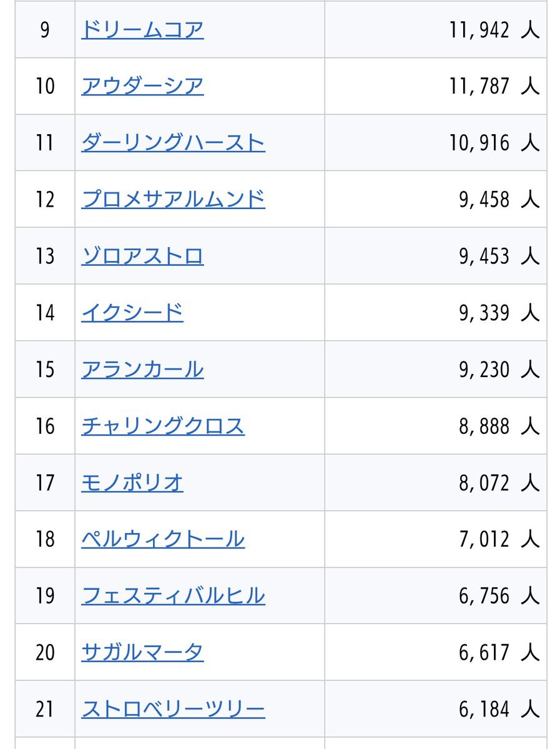
Task: Click rank number 9 cell
Action: 45,30
